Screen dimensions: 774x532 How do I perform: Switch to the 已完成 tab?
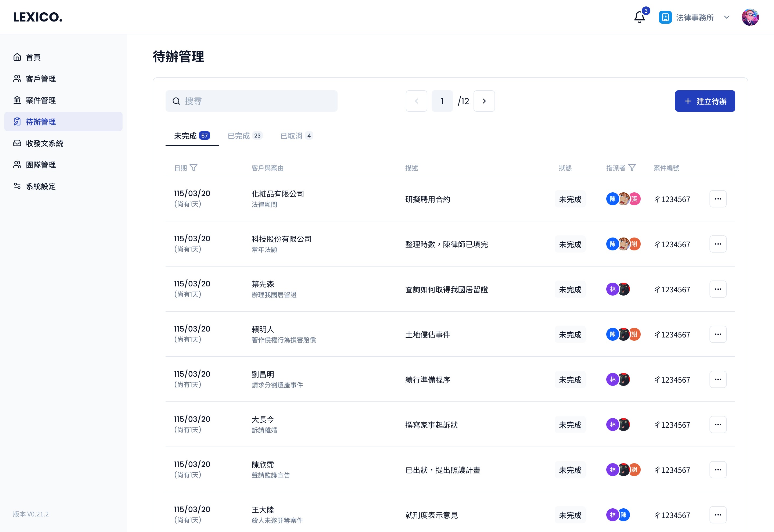pyautogui.click(x=245, y=136)
